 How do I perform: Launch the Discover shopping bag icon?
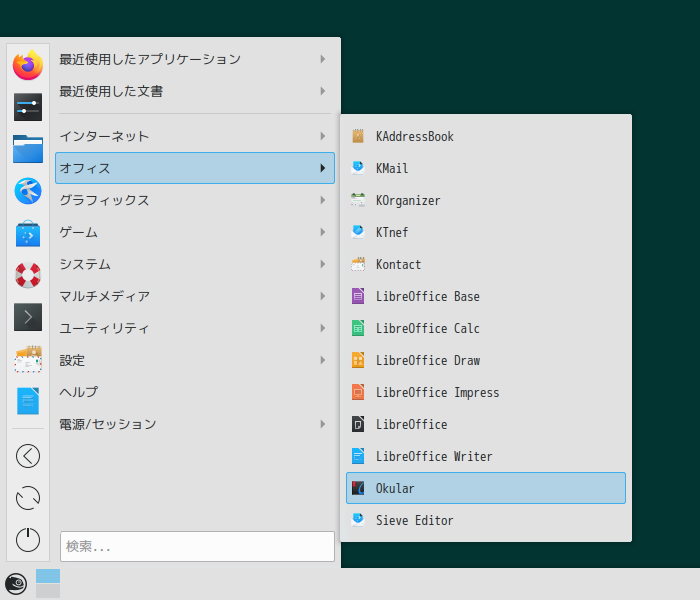[x=28, y=233]
